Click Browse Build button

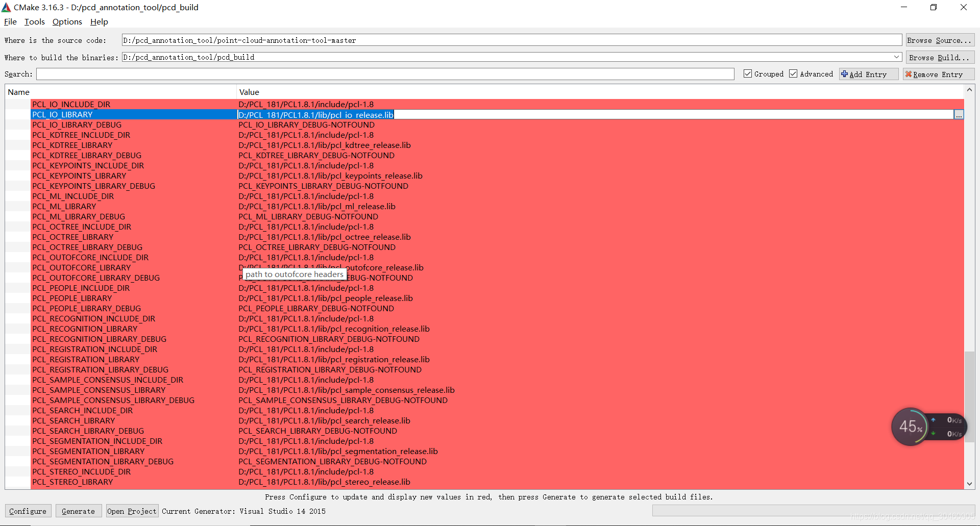(940, 58)
